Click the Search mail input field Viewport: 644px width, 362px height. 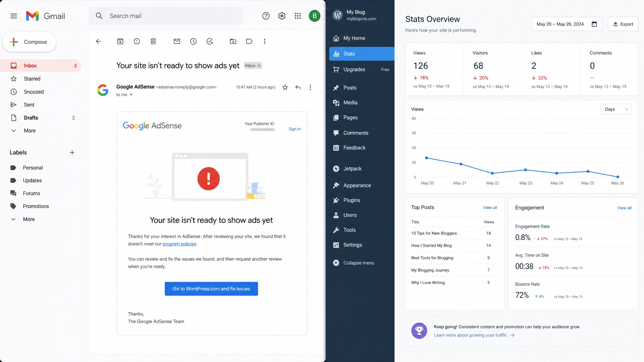(x=166, y=16)
